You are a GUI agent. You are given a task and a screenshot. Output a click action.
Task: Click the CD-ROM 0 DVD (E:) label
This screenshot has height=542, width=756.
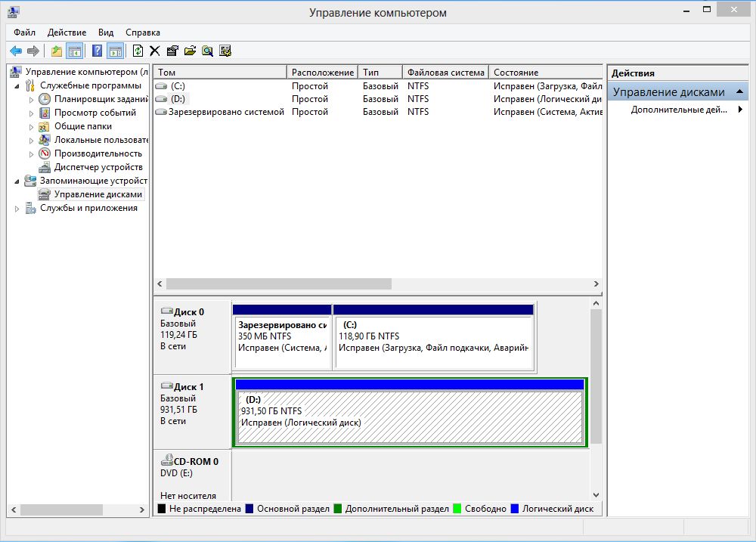[192, 475]
